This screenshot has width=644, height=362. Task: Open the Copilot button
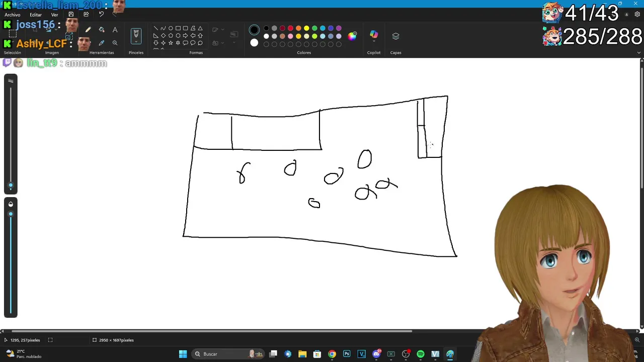coord(374,35)
